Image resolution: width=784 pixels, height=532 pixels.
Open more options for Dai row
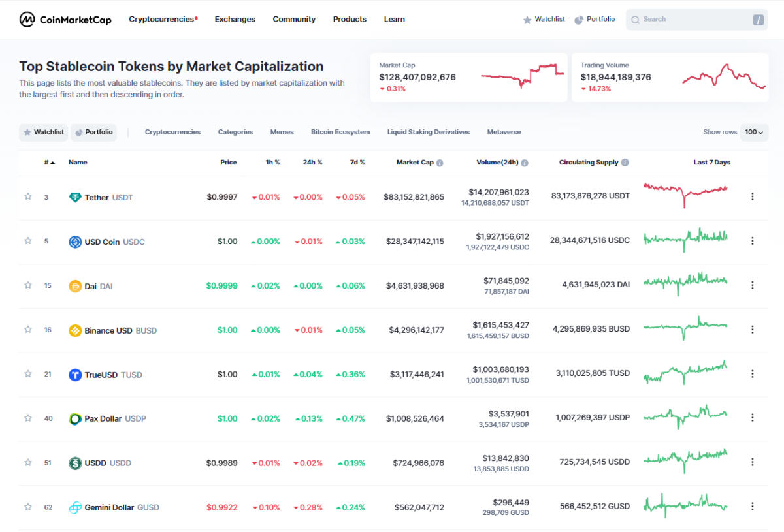point(752,285)
